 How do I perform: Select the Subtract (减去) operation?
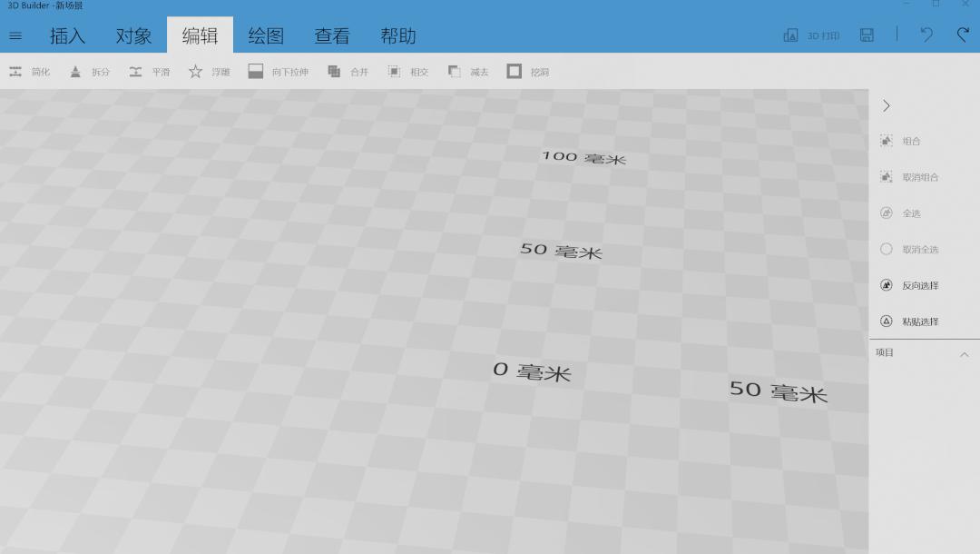(467, 71)
